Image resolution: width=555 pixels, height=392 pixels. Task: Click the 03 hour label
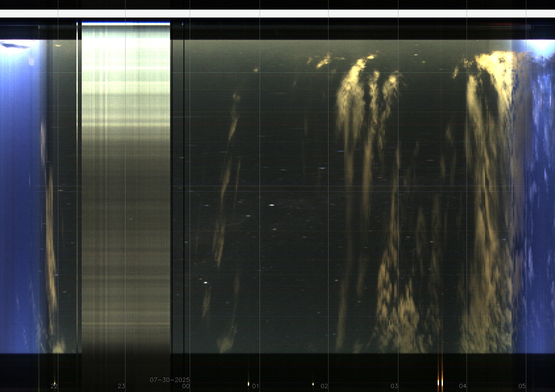pyautogui.click(x=394, y=386)
